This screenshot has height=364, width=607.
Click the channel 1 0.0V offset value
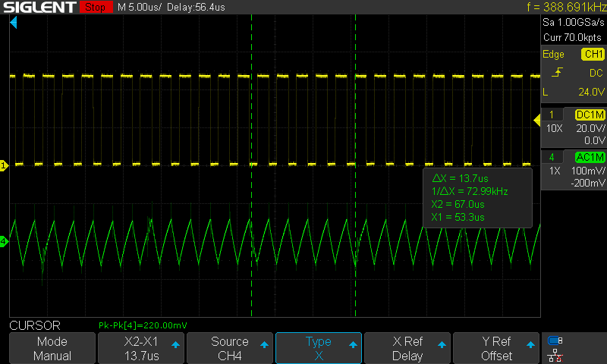click(x=594, y=140)
